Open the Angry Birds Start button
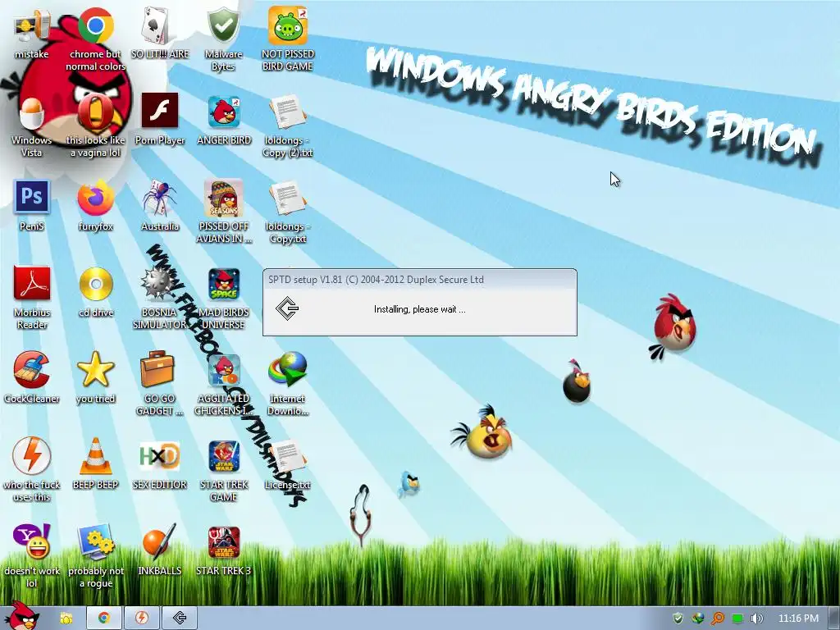This screenshot has width=840, height=630. point(21,615)
